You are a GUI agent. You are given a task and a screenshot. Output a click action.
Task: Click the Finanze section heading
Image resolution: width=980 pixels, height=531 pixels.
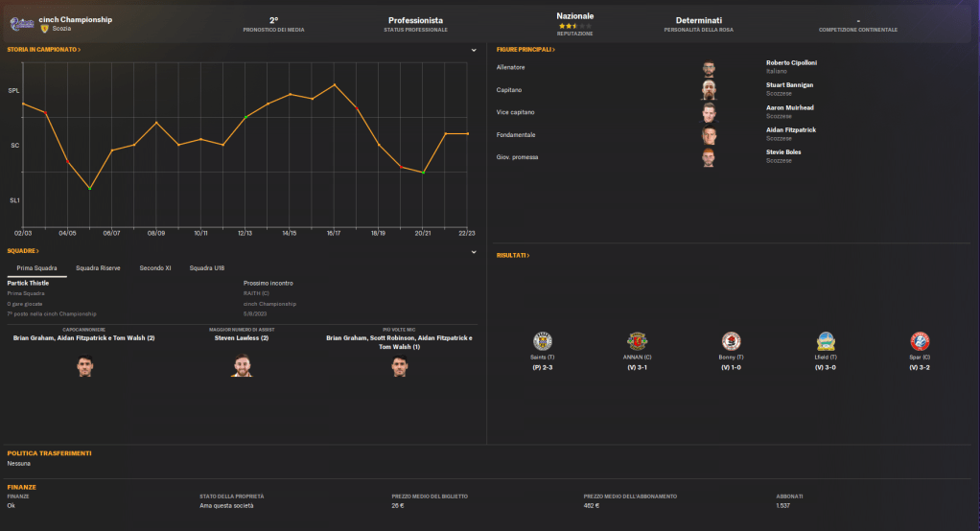pos(22,487)
